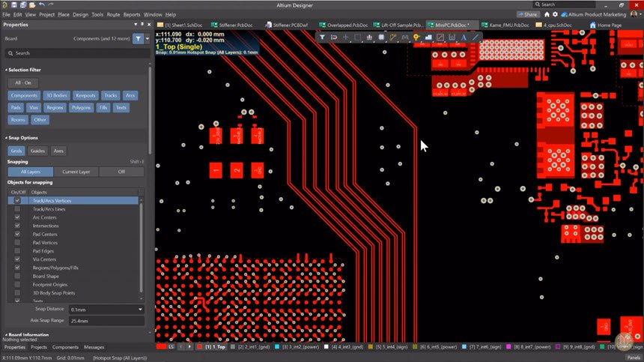Viewport: 644px width, 362px height.
Task: Toggle Track/Arcs Vertices snapping checkbox
Action: (17, 201)
